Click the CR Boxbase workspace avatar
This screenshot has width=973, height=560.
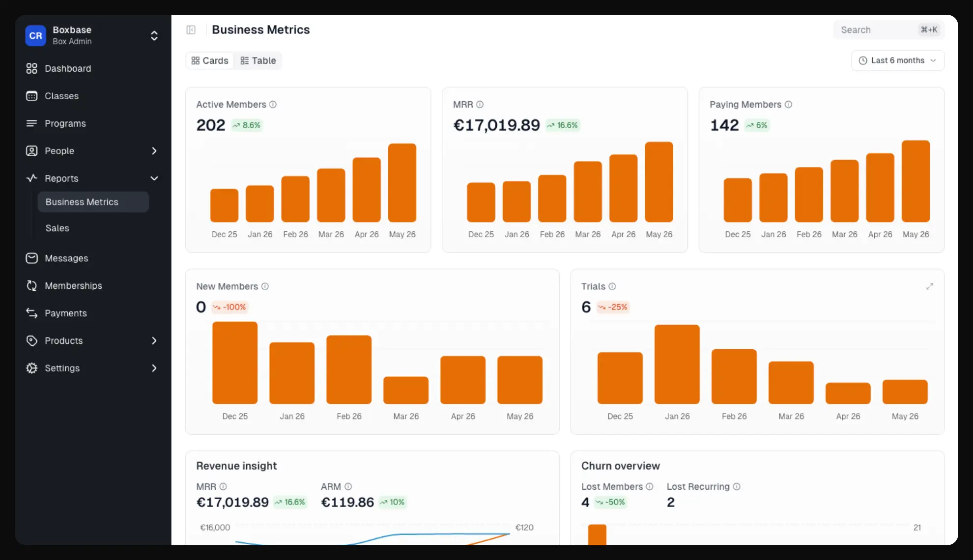[35, 35]
